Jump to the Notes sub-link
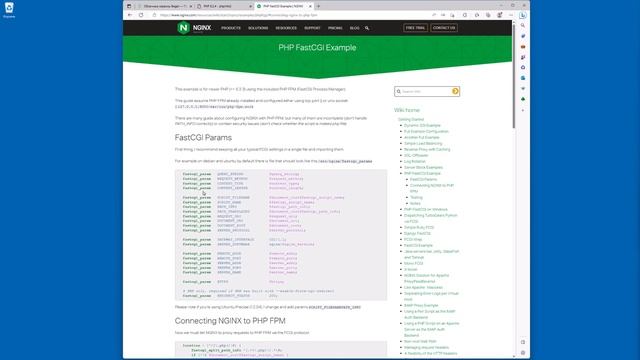The image size is (640, 360). [415, 203]
